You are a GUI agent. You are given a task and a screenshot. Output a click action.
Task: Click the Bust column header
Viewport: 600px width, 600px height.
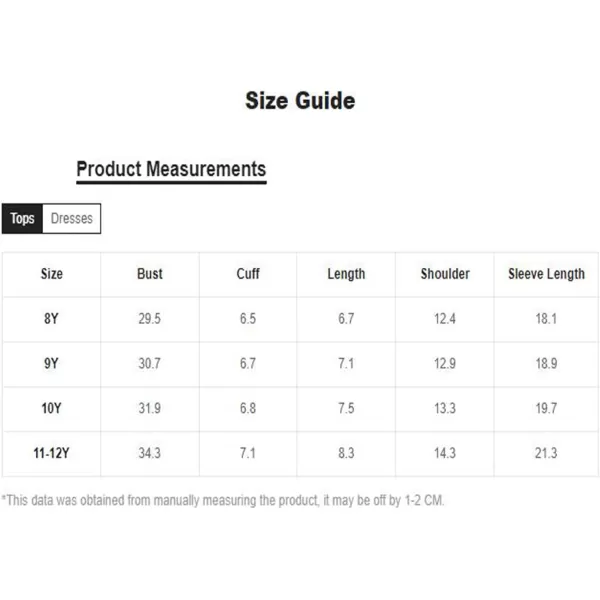click(x=149, y=274)
